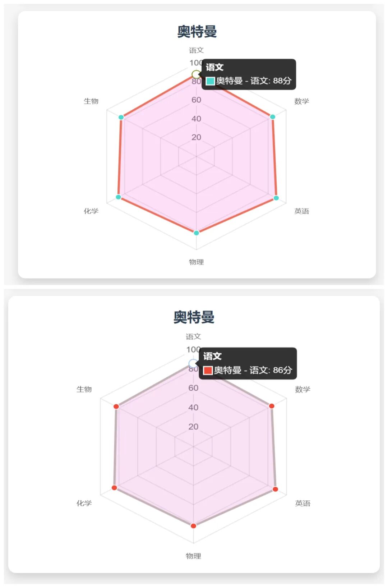Select the teal 英语 data point

tap(276, 198)
